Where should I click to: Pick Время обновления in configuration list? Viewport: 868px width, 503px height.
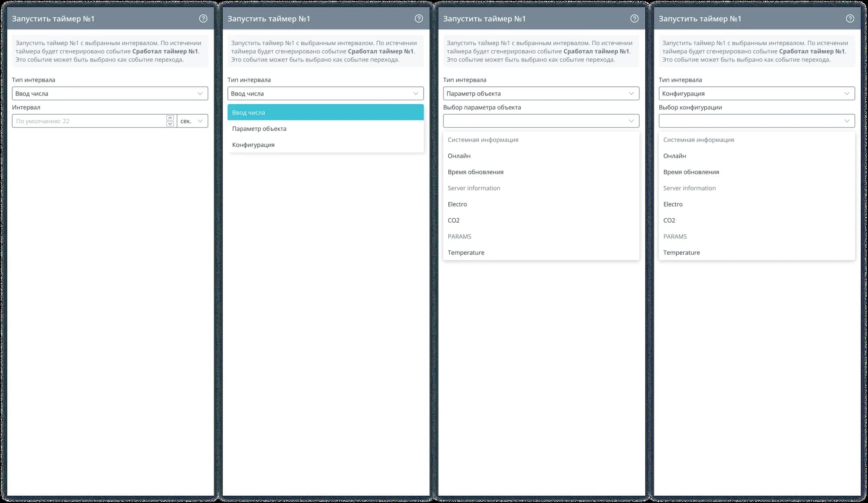(691, 172)
